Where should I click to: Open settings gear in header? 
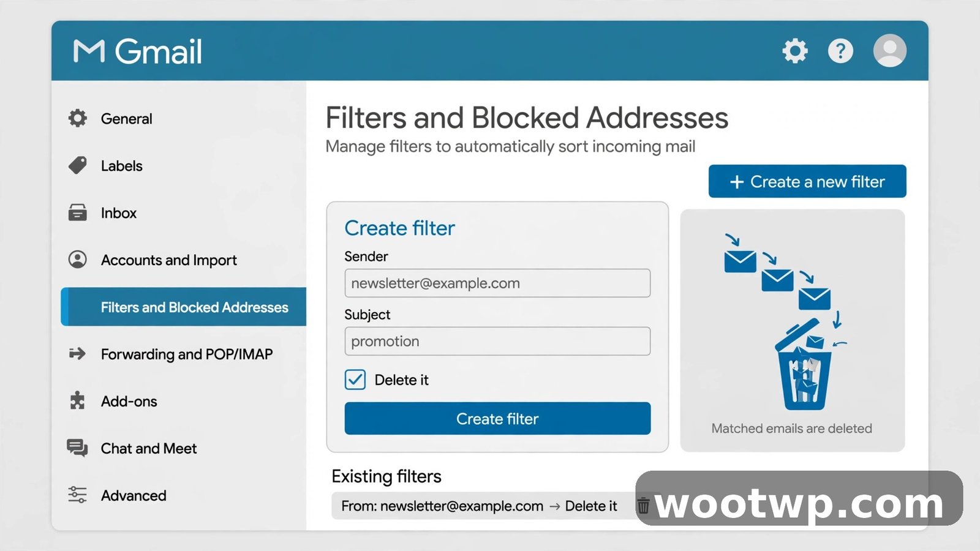pyautogui.click(x=795, y=51)
